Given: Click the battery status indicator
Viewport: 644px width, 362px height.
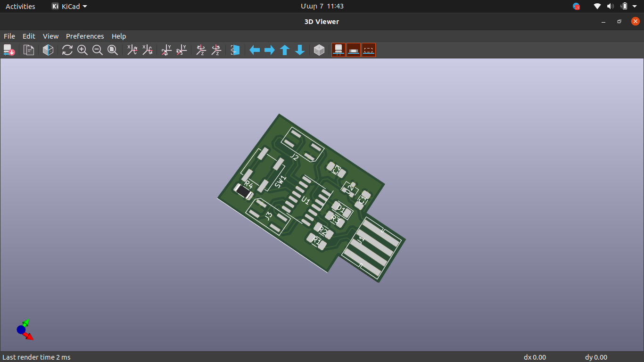Looking at the screenshot, I should point(624,7).
